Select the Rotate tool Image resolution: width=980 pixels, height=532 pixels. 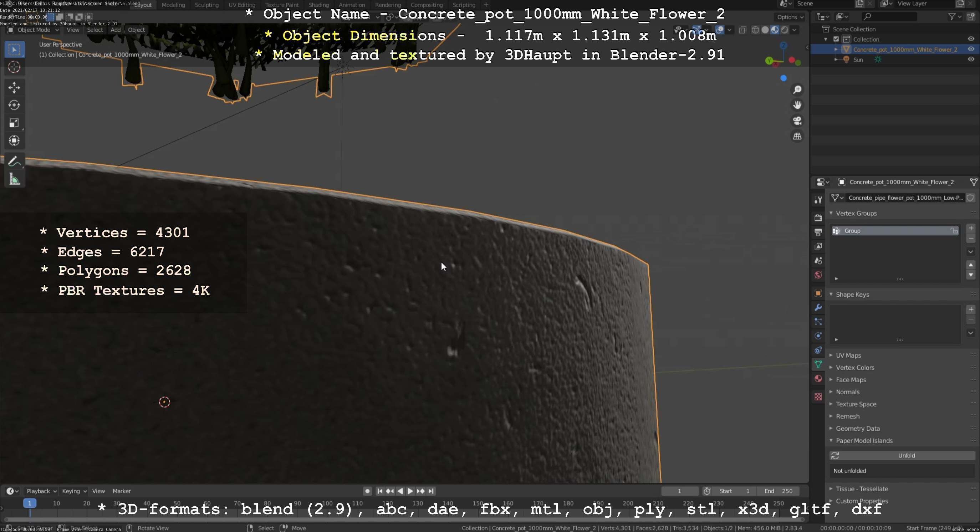(x=14, y=105)
